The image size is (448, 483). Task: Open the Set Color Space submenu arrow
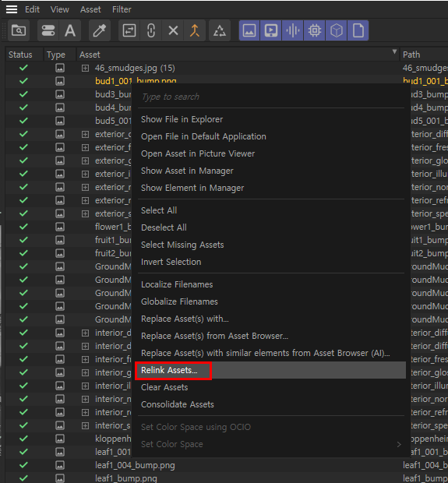[399, 444]
